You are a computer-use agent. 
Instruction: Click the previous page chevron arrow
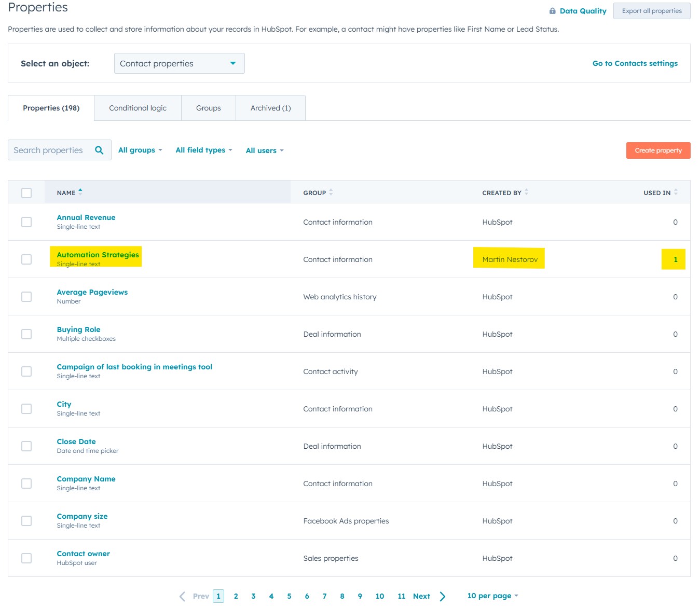[182, 596]
